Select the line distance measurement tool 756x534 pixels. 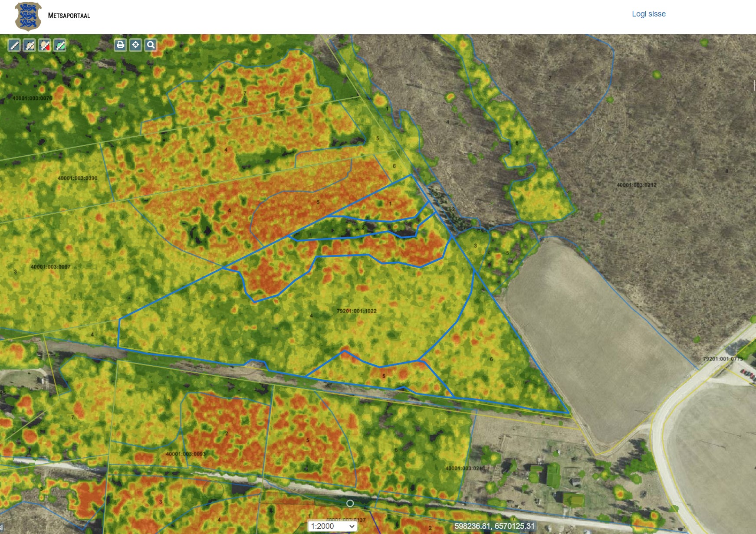click(x=14, y=45)
